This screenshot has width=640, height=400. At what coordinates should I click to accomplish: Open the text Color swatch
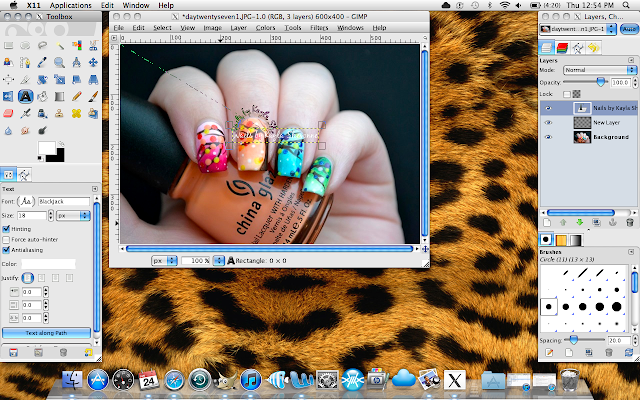48,264
